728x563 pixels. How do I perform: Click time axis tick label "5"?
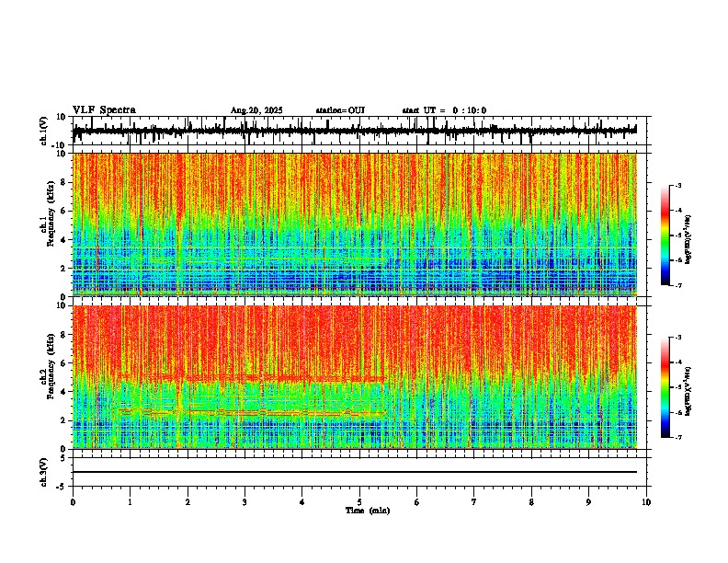tap(359, 502)
